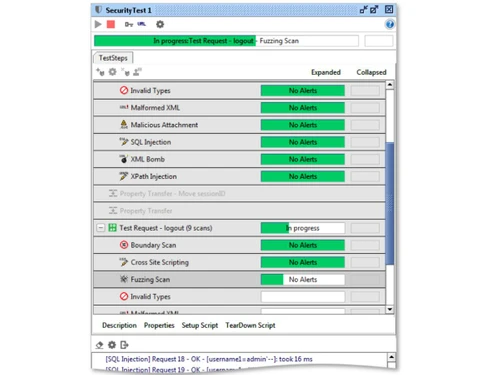
Task: Select Property Transfer - Move sessionID step
Action: pos(239,193)
